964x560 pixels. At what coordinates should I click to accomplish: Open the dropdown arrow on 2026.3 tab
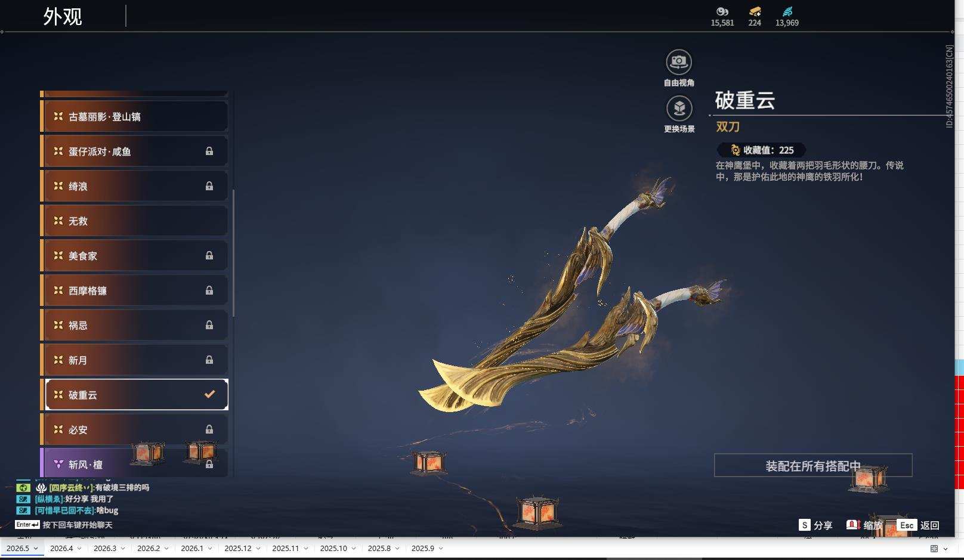[x=123, y=549]
